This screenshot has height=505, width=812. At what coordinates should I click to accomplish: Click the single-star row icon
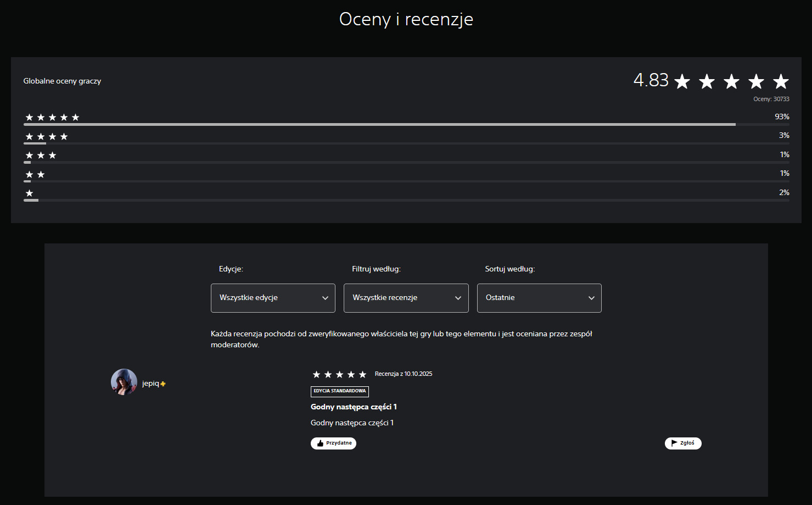tap(30, 193)
